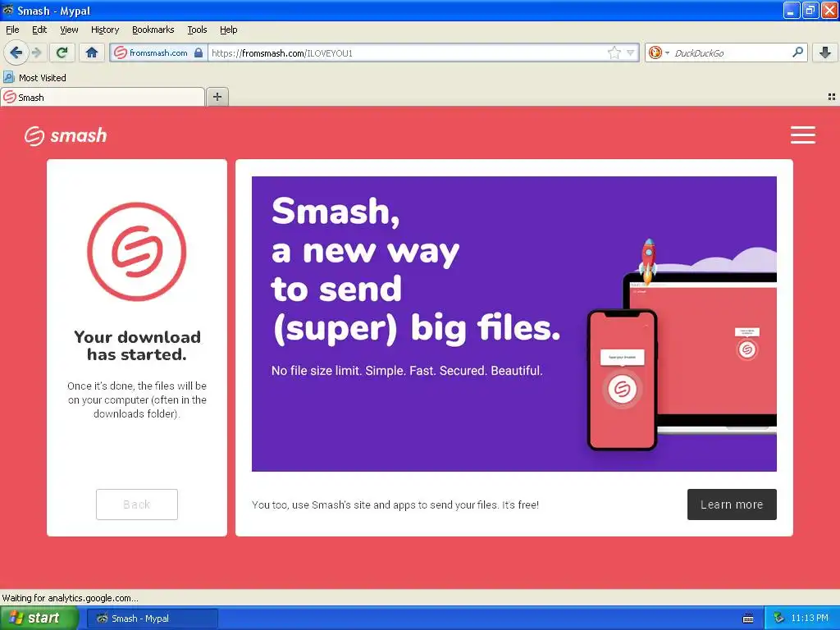Open the Windows start menu
This screenshot has width=840, height=630.
click(x=38, y=619)
